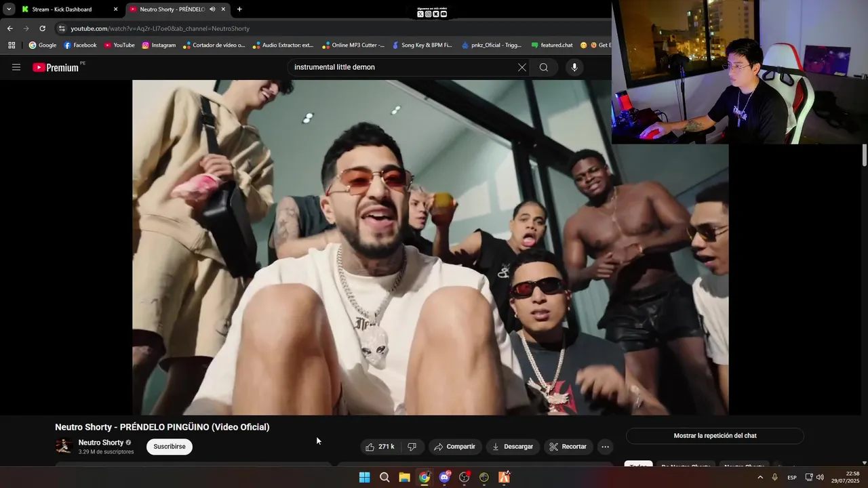Switch to Chrome in taskbar

pyautogui.click(x=424, y=477)
